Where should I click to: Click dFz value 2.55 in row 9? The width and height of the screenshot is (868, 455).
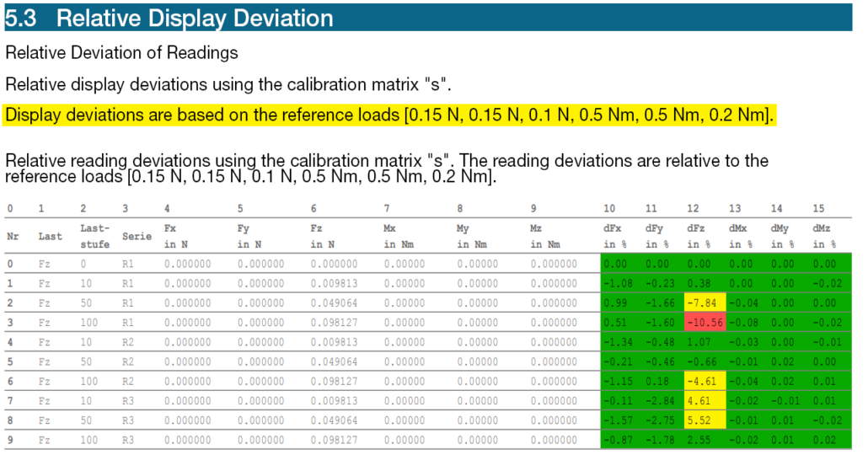pyautogui.click(x=699, y=440)
